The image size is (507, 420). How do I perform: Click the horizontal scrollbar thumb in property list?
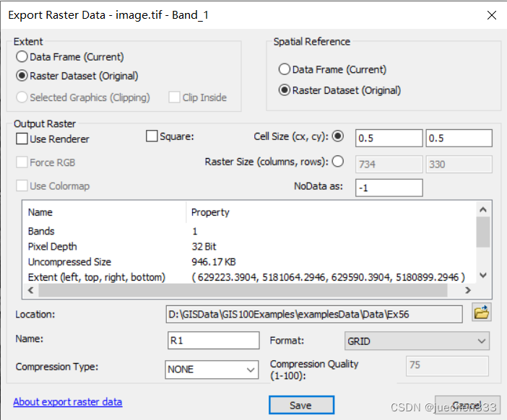(x=243, y=290)
